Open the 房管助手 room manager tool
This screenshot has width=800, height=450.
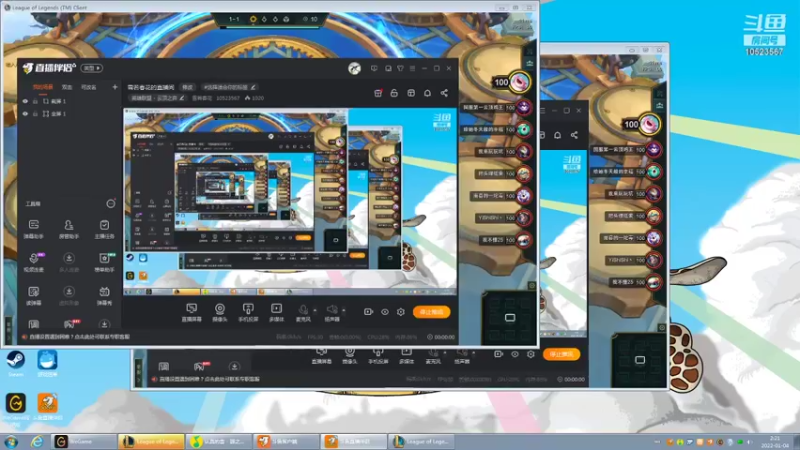68,229
